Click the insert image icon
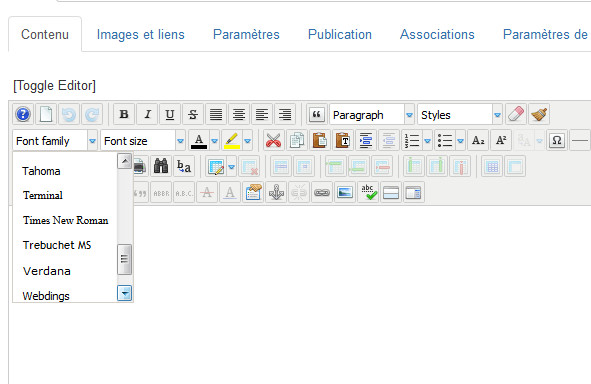 [x=345, y=193]
